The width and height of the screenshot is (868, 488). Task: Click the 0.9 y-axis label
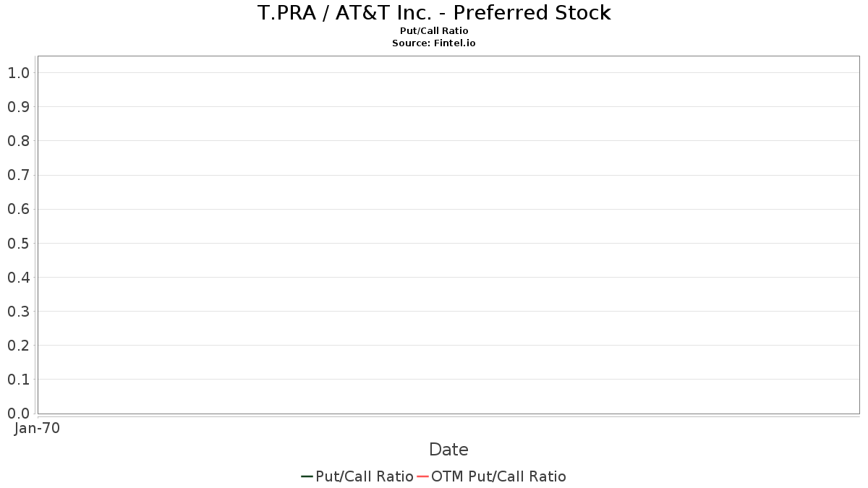click(x=19, y=107)
